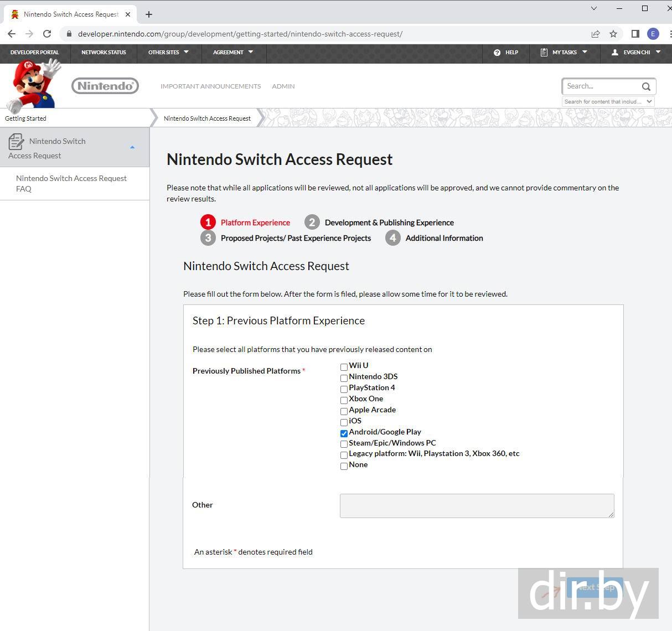Click the Nintendo logo
Image resolution: width=672 pixels, height=631 pixels.
click(105, 86)
